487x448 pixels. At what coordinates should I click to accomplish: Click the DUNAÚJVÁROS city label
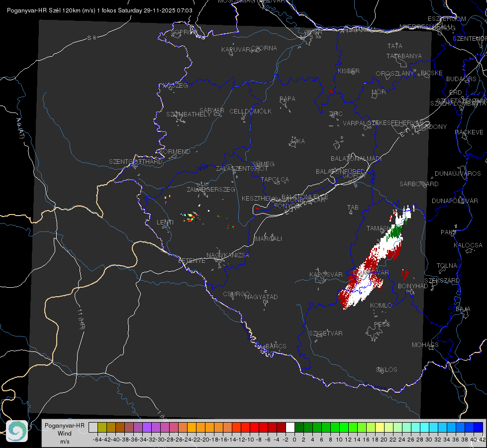pos(458,174)
